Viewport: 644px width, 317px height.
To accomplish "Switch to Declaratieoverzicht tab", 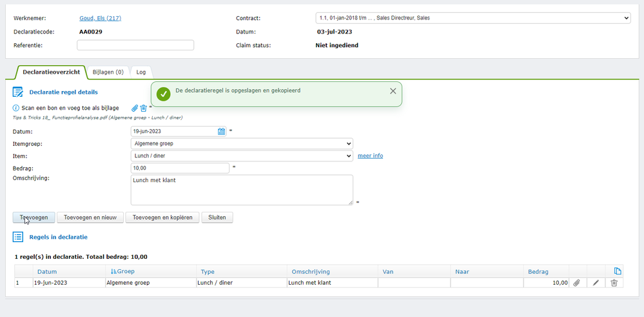I will [x=52, y=72].
